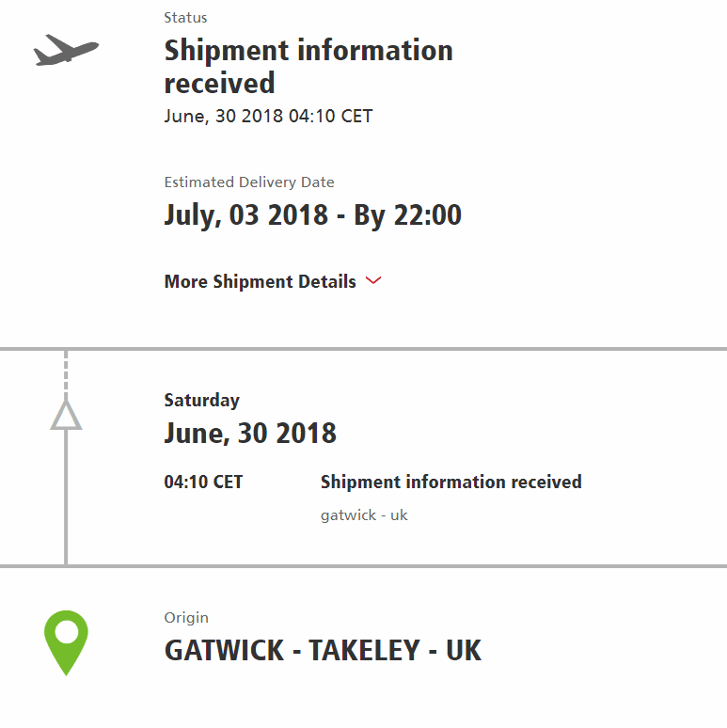Image resolution: width=727 pixels, height=728 pixels.
Task: Click the airplane shipment icon
Action: click(x=66, y=50)
